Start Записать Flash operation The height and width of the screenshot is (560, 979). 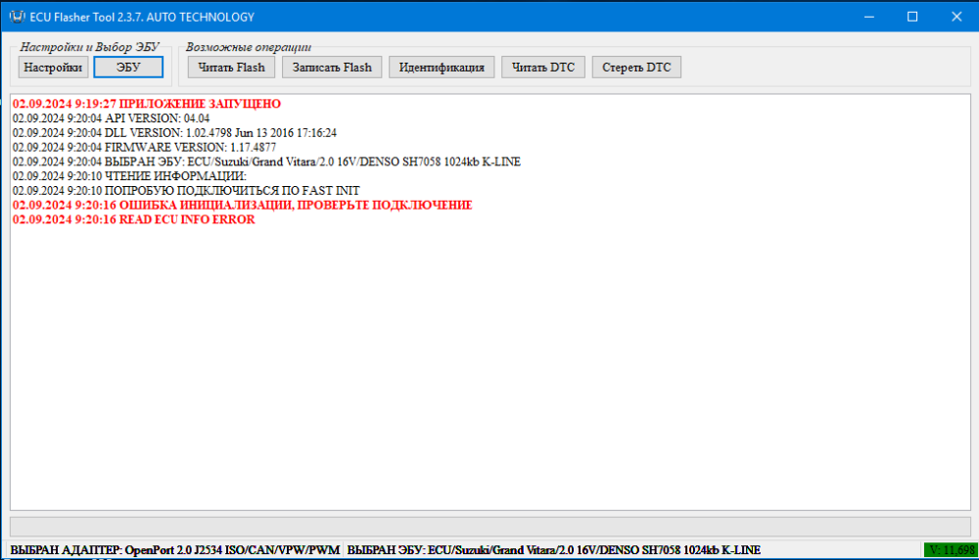coord(332,68)
